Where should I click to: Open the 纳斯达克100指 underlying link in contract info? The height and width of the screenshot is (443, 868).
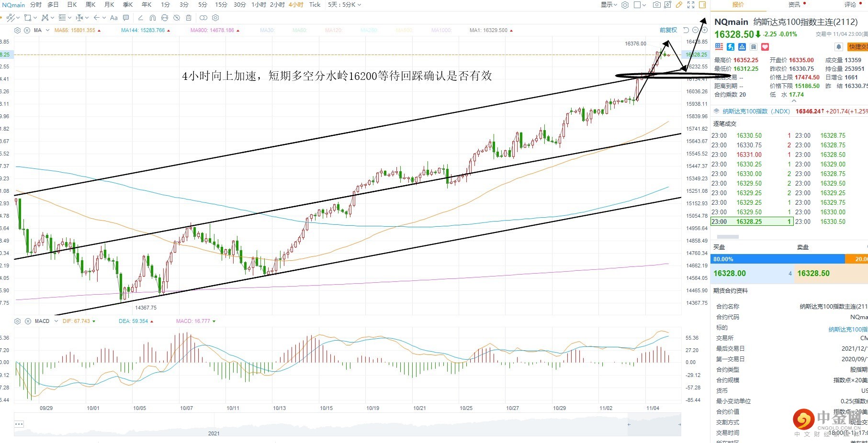click(848, 330)
